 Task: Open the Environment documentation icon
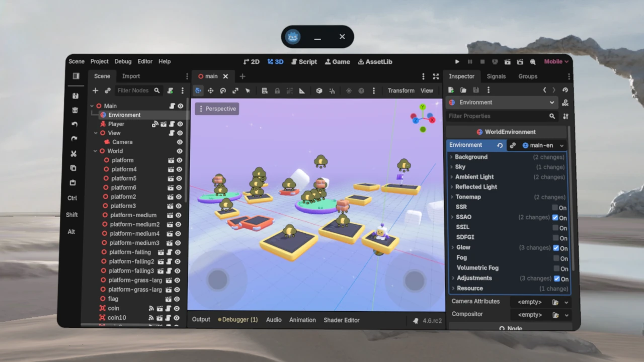566,103
